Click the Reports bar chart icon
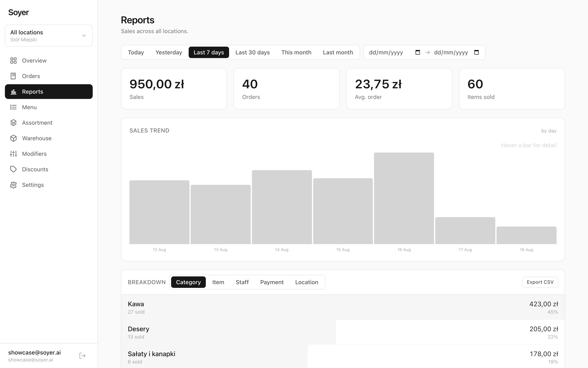This screenshot has height=368, width=588. 13,92
